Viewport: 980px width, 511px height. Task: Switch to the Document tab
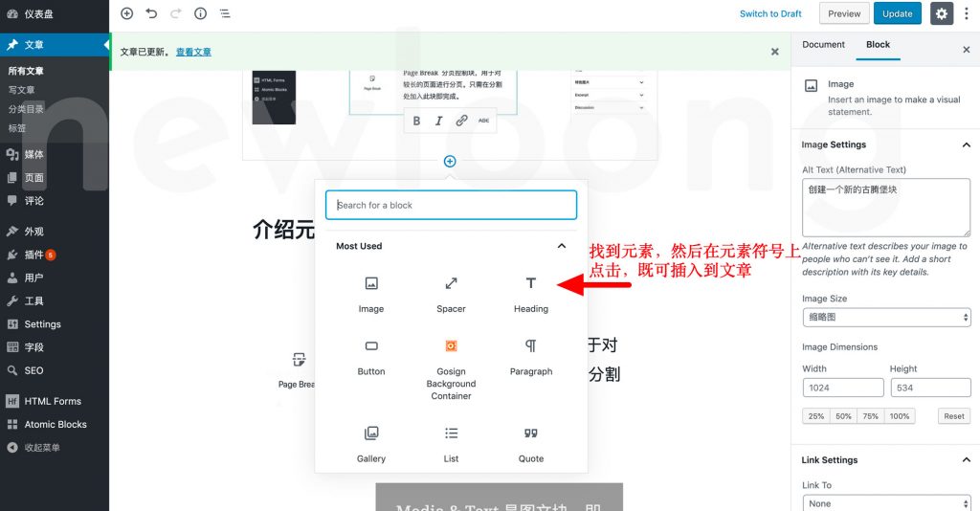pos(823,45)
